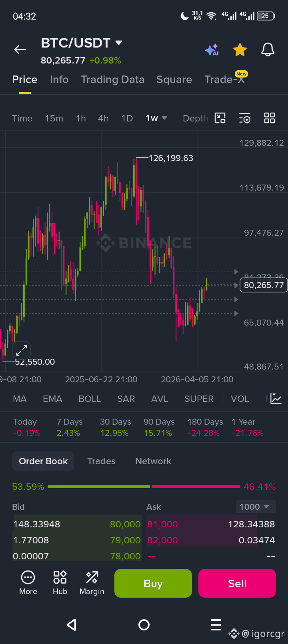
Task: Open the Trade-X tab
Action: 224,80
